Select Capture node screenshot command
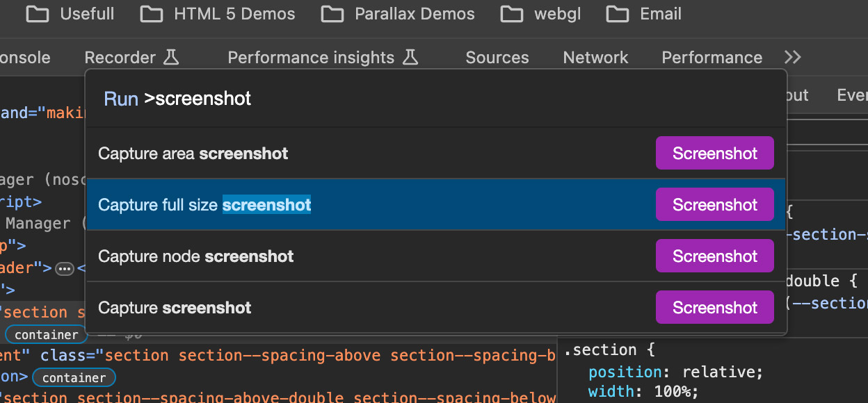Image resolution: width=868 pixels, height=403 pixels. [436, 256]
